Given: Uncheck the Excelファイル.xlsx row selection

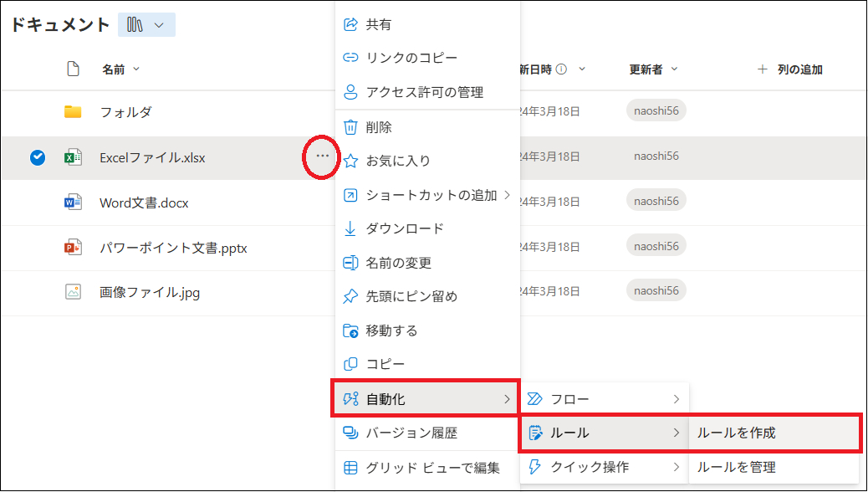Looking at the screenshot, I should click(x=38, y=158).
